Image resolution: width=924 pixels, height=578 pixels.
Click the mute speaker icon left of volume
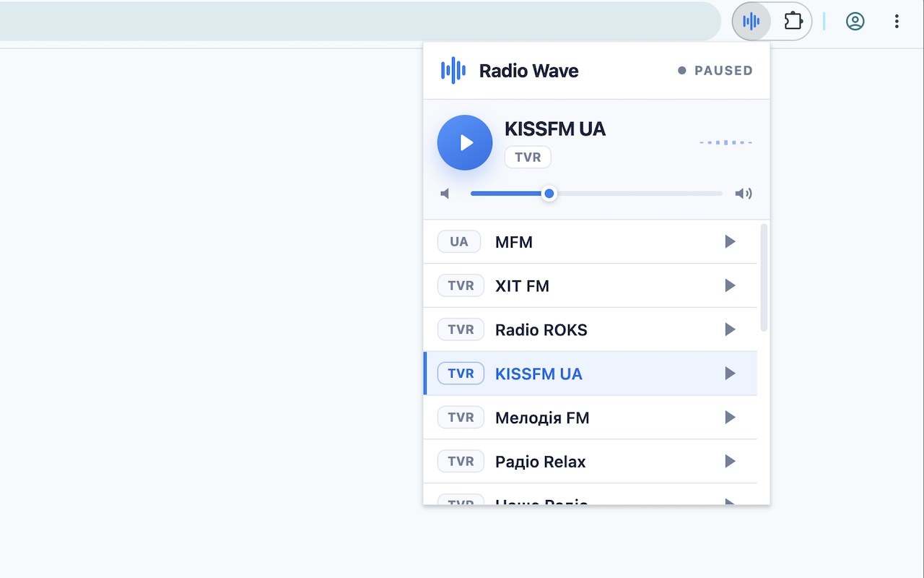pyautogui.click(x=445, y=194)
